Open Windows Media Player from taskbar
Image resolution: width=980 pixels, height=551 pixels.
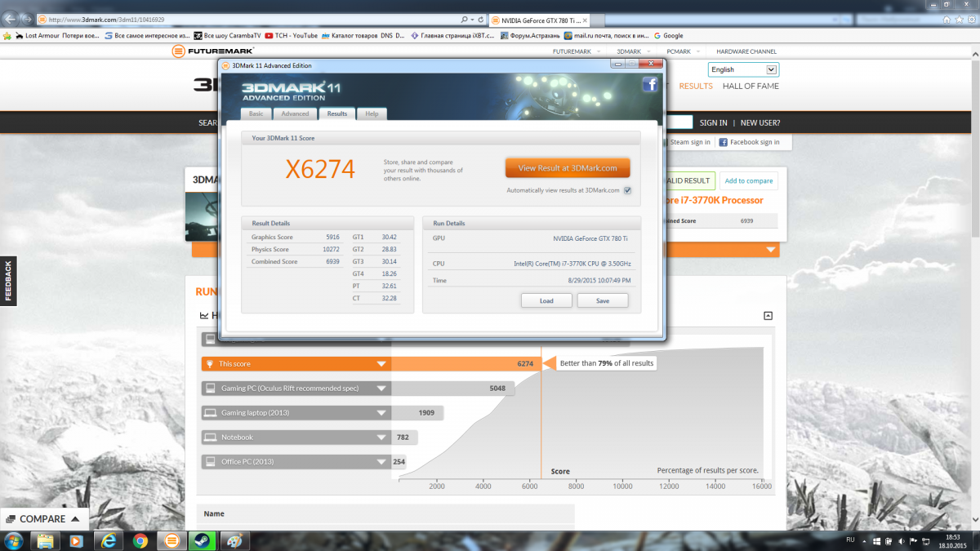coord(76,540)
